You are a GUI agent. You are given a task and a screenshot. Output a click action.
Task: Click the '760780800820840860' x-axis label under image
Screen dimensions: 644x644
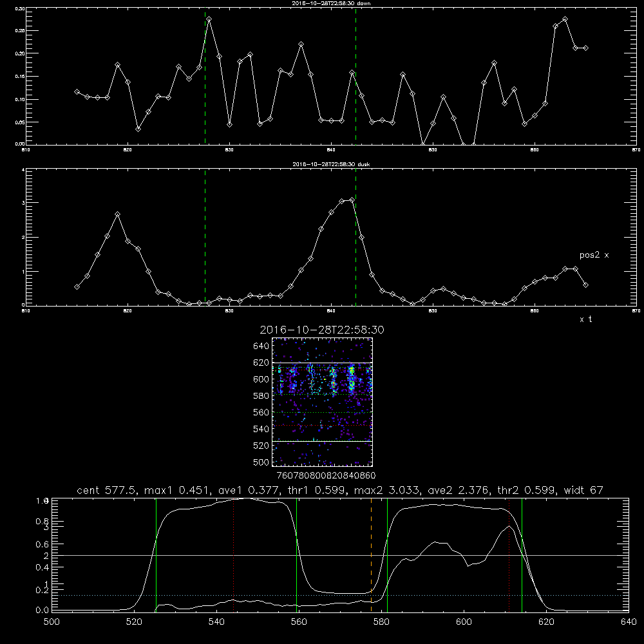point(326,475)
